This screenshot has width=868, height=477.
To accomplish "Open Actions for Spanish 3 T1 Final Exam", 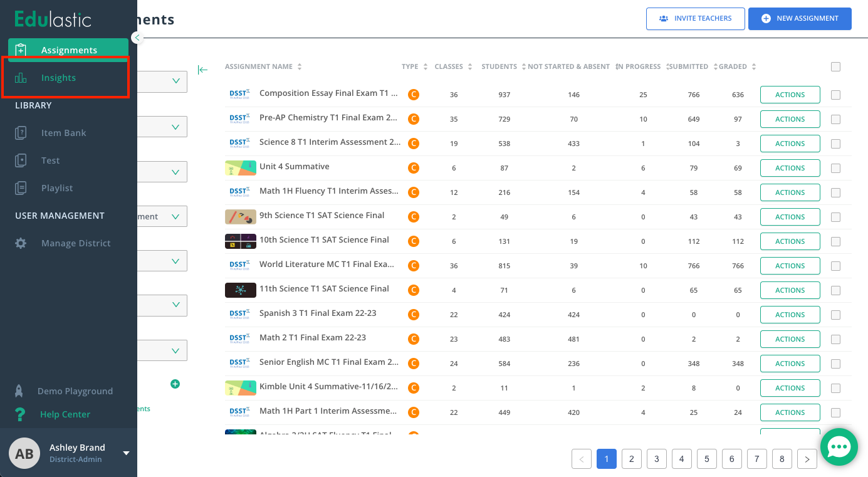I will tap(790, 315).
